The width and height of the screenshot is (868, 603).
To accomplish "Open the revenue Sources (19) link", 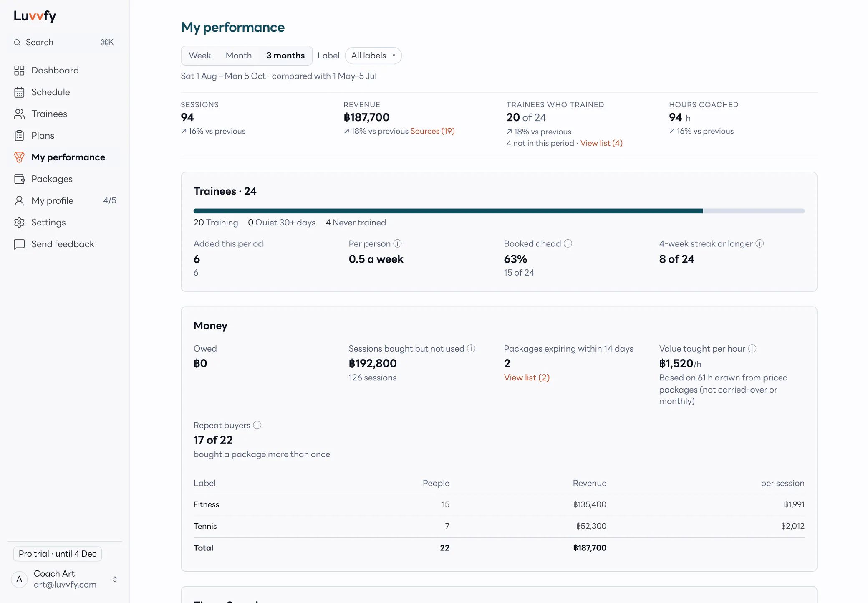I will coord(432,131).
